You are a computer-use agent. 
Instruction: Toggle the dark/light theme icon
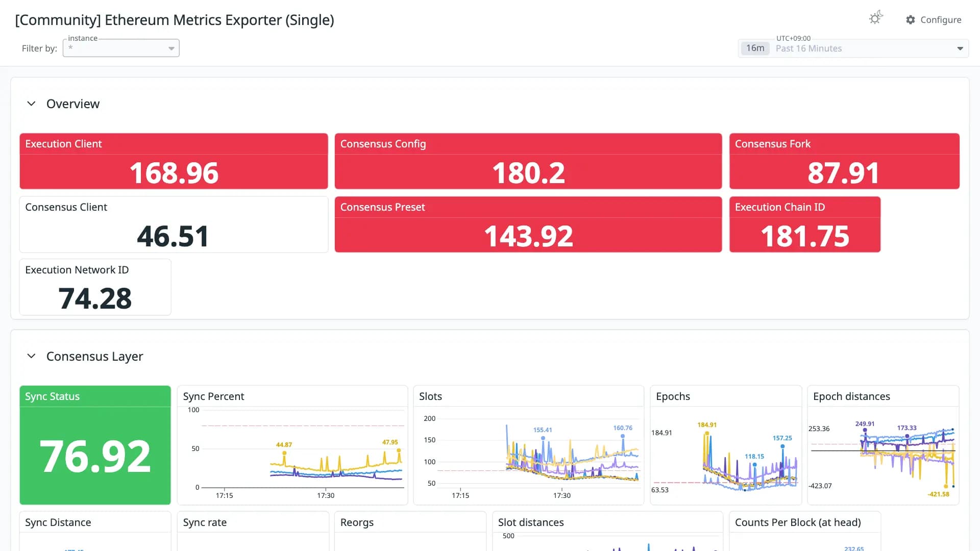pos(876,18)
